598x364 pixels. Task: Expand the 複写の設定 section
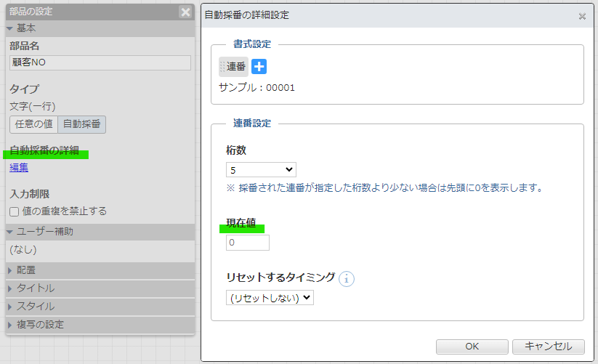[x=39, y=325]
